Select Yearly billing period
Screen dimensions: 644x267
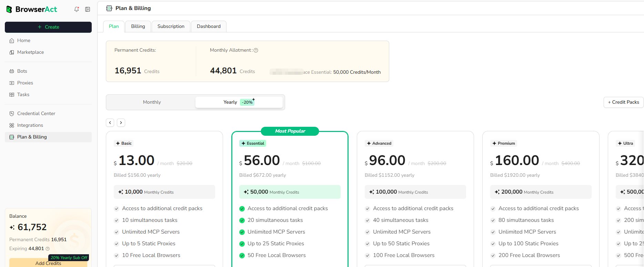pyautogui.click(x=239, y=102)
